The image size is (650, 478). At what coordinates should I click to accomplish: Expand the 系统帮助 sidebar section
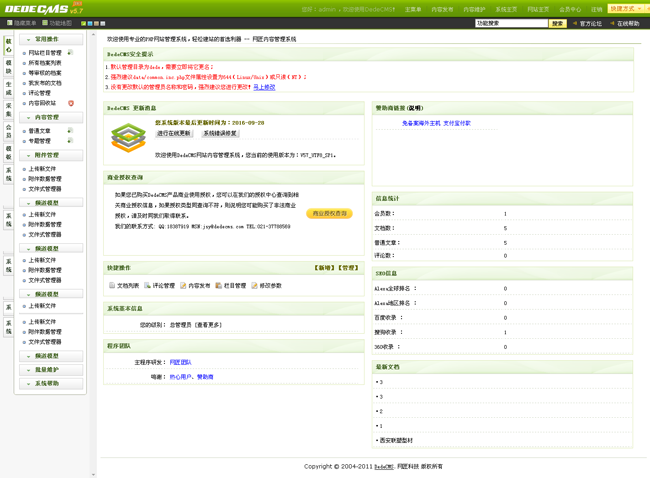tap(51, 383)
